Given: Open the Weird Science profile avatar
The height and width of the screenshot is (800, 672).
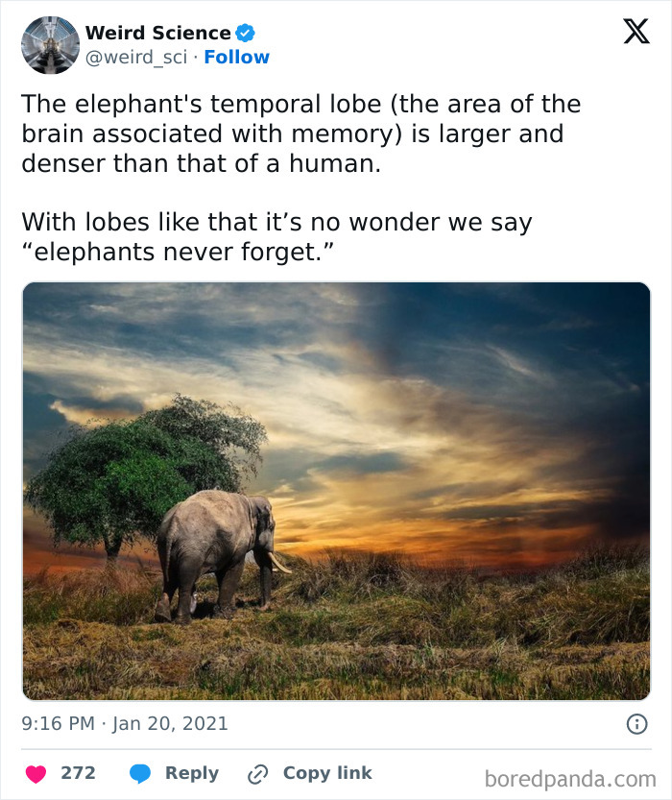Looking at the screenshot, I should coord(50,45).
